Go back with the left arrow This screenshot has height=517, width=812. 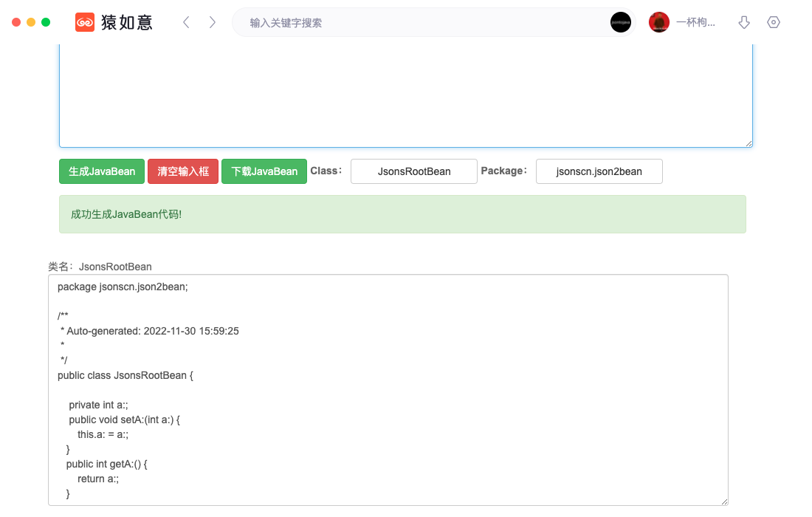[187, 22]
